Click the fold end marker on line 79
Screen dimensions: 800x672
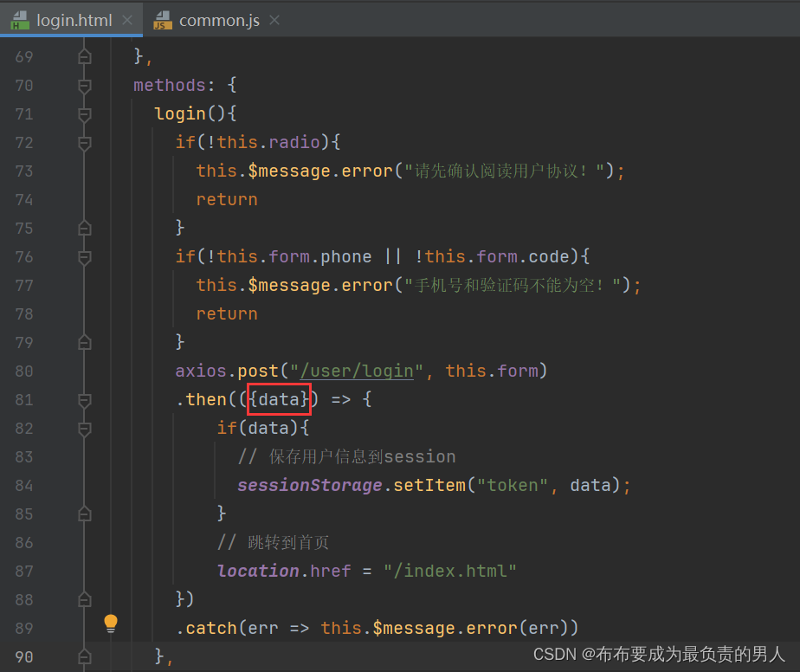click(x=84, y=343)
